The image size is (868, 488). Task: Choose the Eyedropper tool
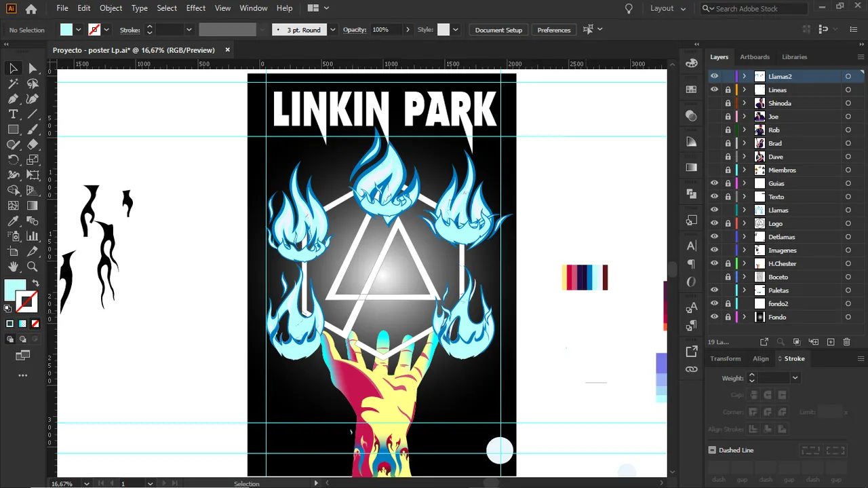tap(13, 221)
